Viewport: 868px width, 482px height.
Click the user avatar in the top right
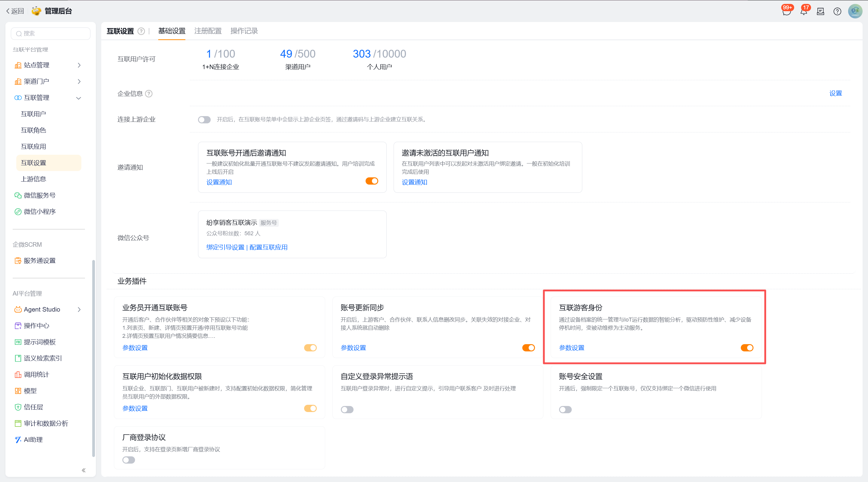(x=855, y=11)
